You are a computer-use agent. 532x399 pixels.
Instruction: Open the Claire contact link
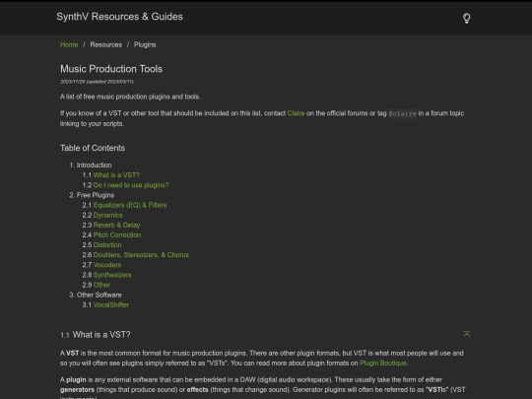point(296,113)
